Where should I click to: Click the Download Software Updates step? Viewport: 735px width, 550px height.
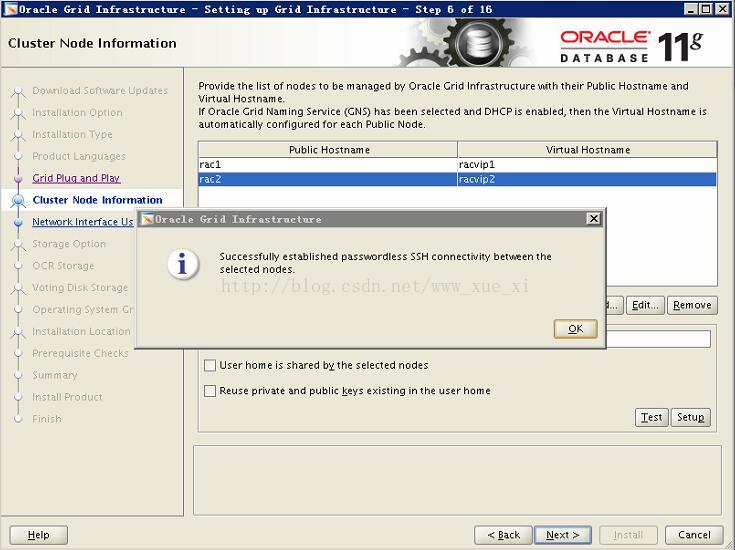[x=100, y=90]
